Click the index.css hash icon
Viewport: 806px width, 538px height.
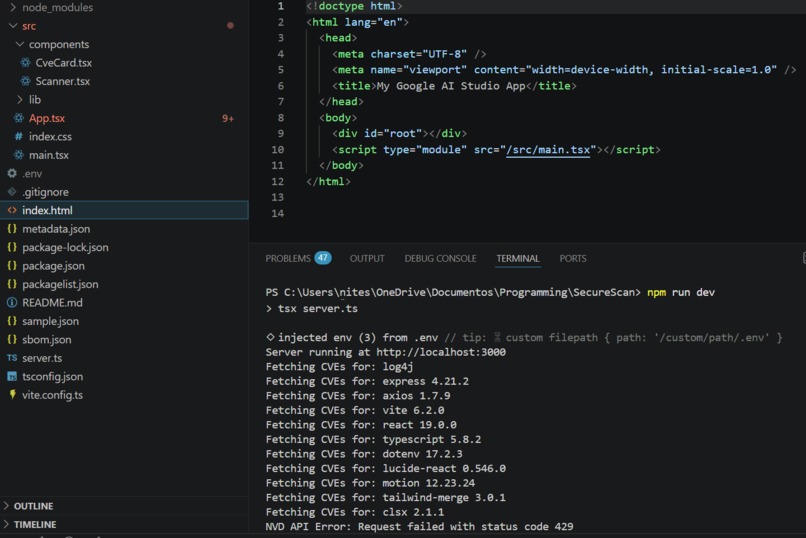pos(19,137)
